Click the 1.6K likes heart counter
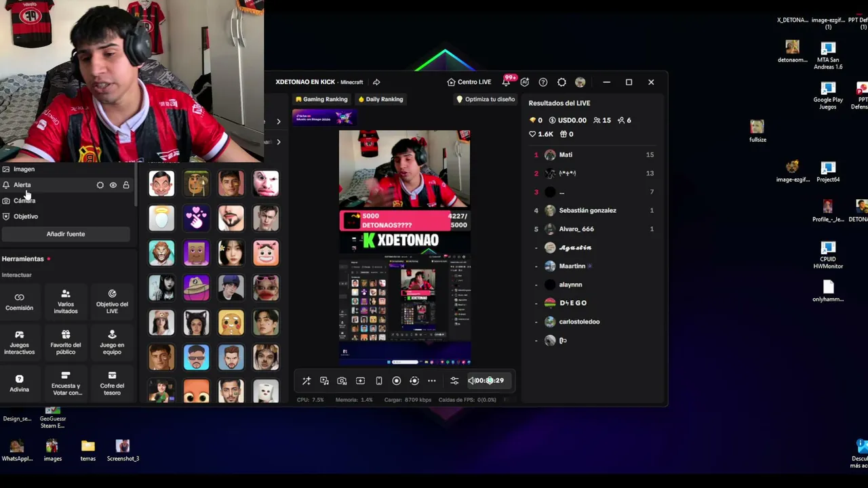 542,134
